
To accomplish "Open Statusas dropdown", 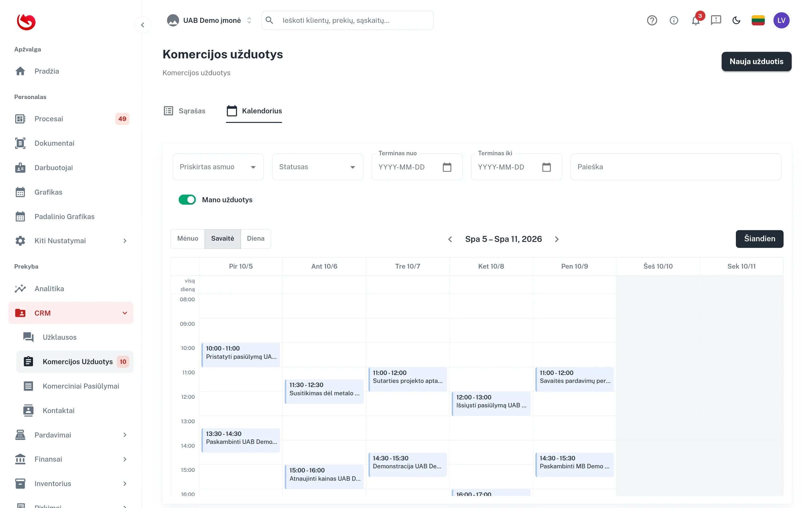I will click(318, 167).
